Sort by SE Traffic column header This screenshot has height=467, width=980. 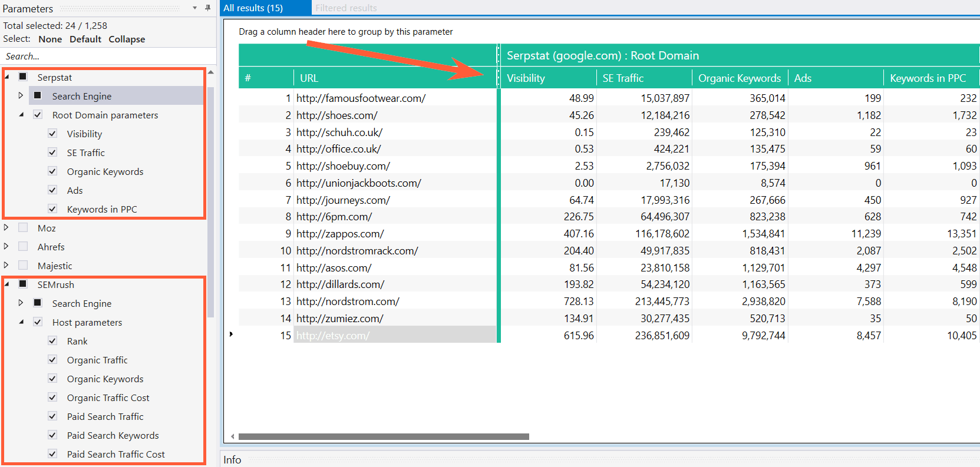tap(644, 78)
